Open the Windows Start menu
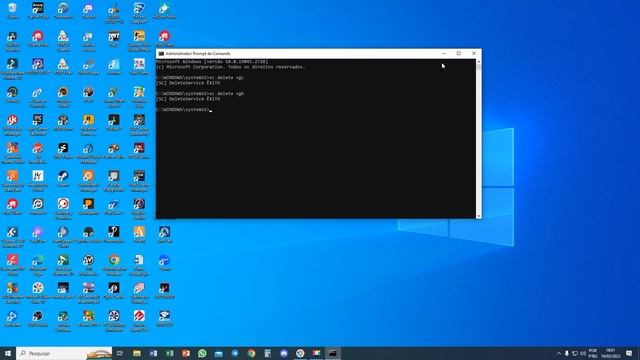The height and width of the screenshot is (360, 640). click(8, 353)
